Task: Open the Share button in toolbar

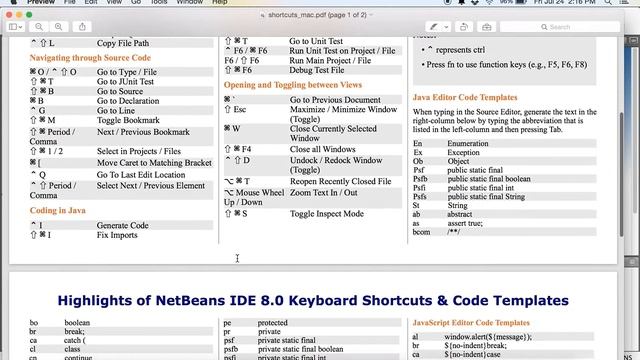Action: pyautogui.click(x=82, y=27)
